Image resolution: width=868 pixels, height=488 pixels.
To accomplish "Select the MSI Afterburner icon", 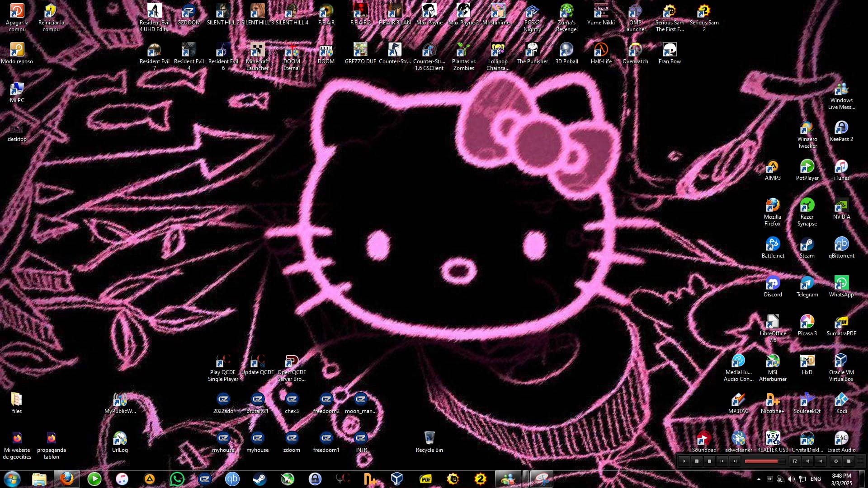I will coord(773,367).
